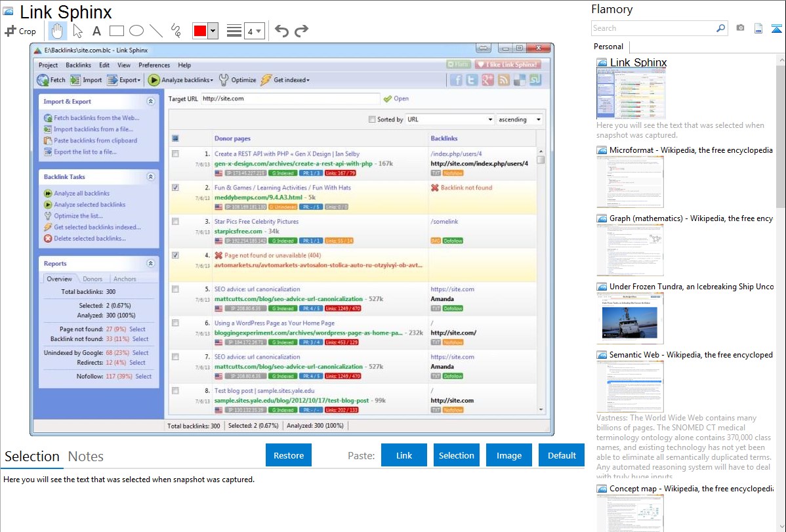Redo the last annotation
Viewport: 786px width, 532px height.
[x=301, y=31]
